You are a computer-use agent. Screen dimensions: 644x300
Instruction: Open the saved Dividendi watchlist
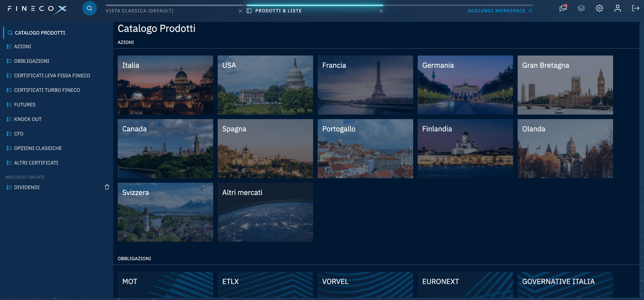click(x=27, y=187)
